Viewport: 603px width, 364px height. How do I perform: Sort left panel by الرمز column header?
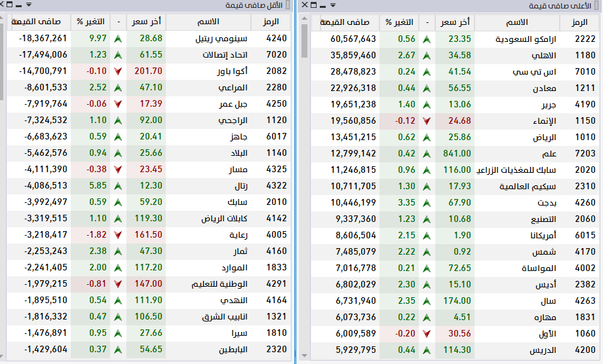[271, 22]
